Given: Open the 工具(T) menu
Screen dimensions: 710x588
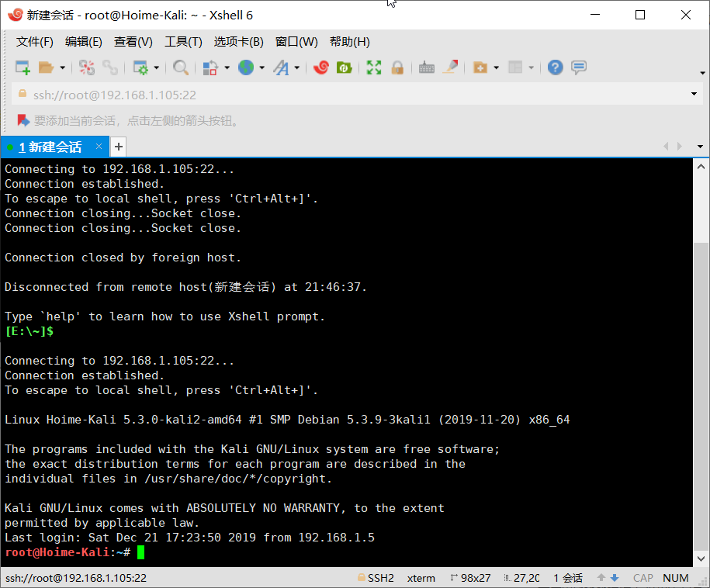Looking at the screenshot, I should tap(183, 42).
